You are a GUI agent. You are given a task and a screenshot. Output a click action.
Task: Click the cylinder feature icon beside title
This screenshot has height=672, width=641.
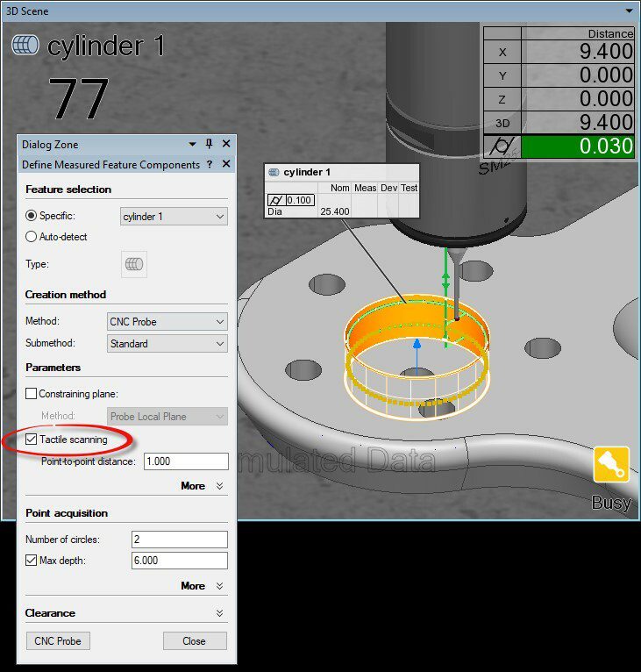(x=25, y=45)
